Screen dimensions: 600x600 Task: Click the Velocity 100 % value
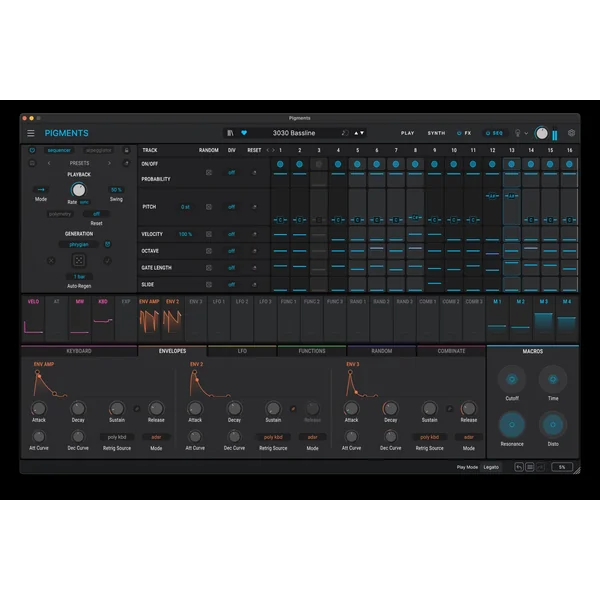[185, 234]
